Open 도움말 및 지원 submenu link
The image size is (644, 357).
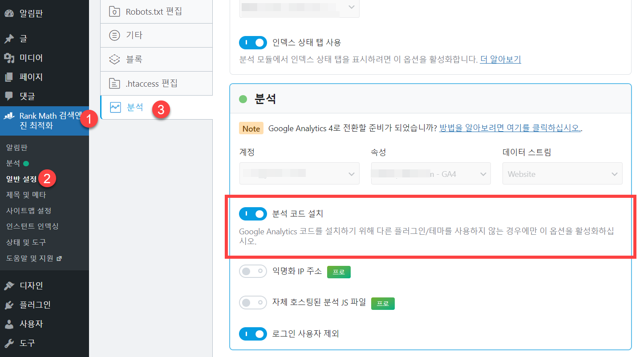[34, 258]
